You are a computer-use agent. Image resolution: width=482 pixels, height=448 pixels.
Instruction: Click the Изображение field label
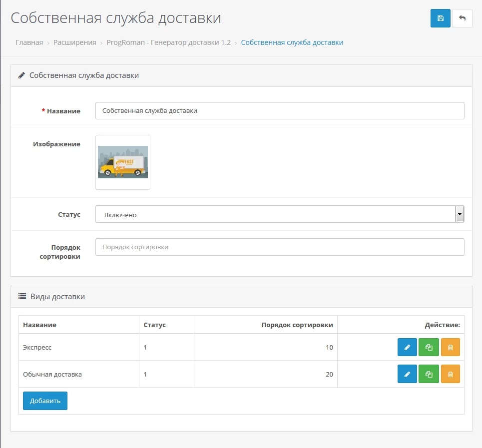pyautogui.click(x=56, y=144)
